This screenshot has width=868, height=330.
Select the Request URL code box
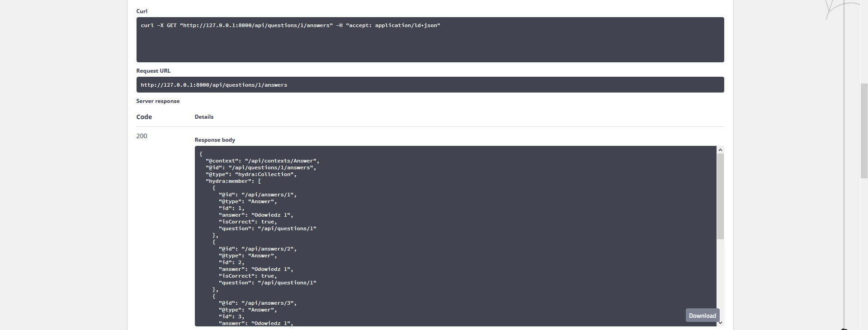click(x=429, y=85)
